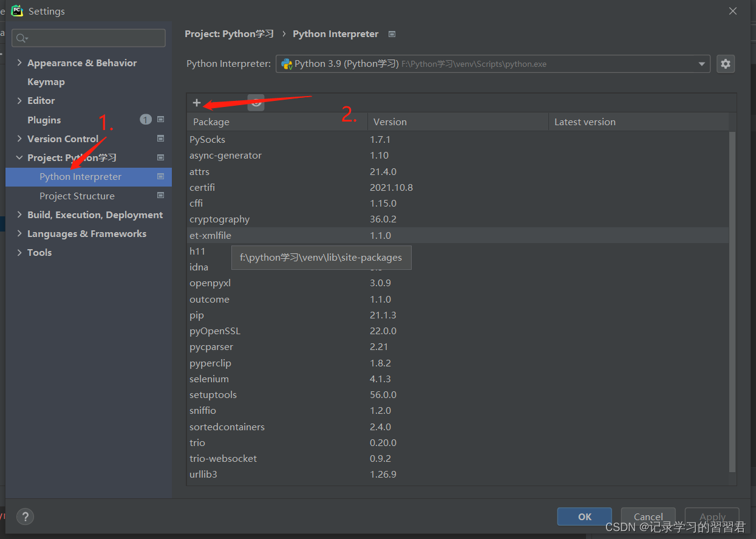Viewport: 756px width, 539px height.
Task: Click in the settings search field
Action: point(89,38)
